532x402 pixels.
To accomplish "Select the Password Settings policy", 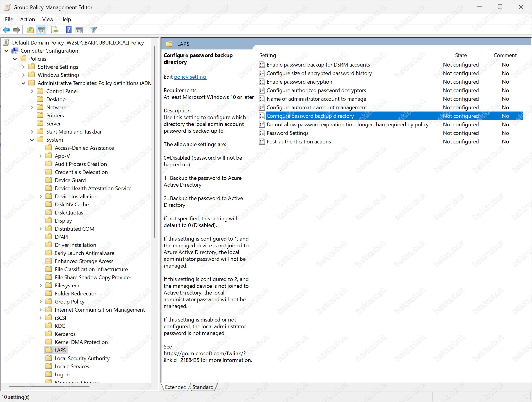I will click(287, 133).
